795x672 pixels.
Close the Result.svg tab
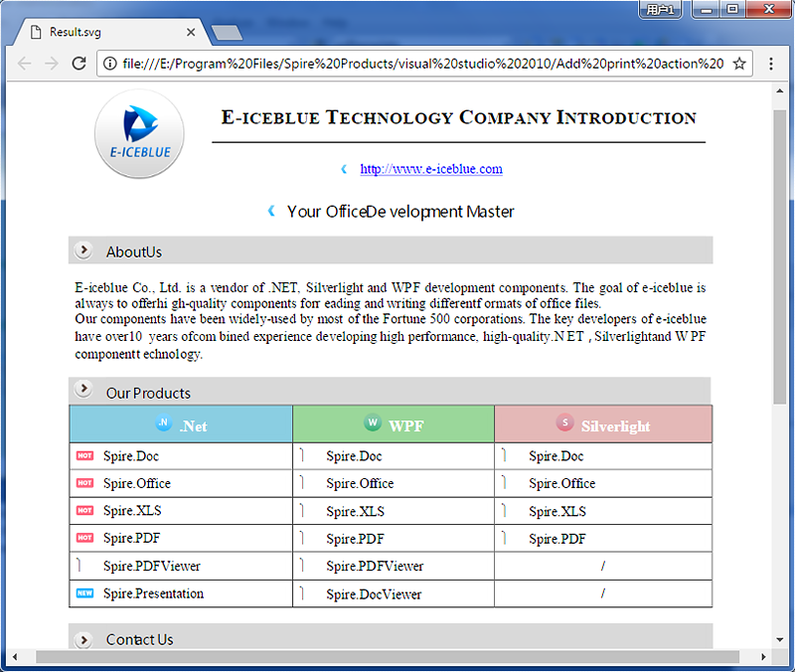tap(191, 32)
